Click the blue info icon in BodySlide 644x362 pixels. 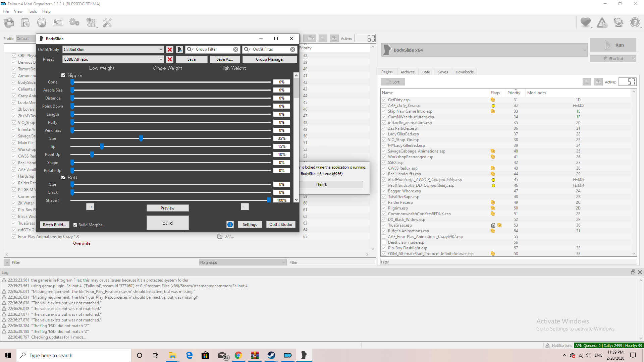click(230, 225)
